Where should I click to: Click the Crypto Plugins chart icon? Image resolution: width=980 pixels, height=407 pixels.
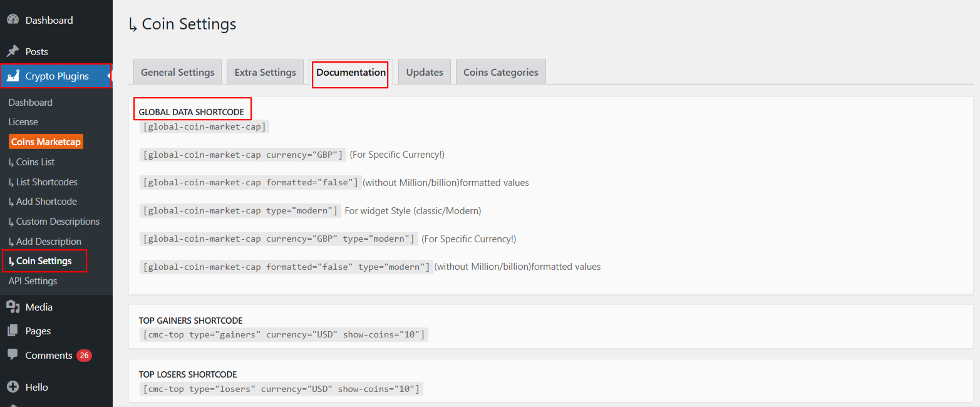pyautogui.click(x=13, y=76)
